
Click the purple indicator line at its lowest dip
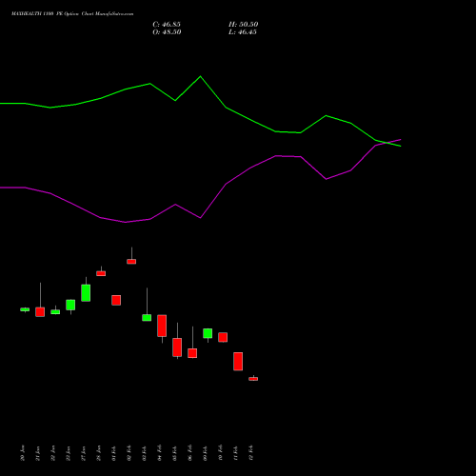(x=126, y=222)
